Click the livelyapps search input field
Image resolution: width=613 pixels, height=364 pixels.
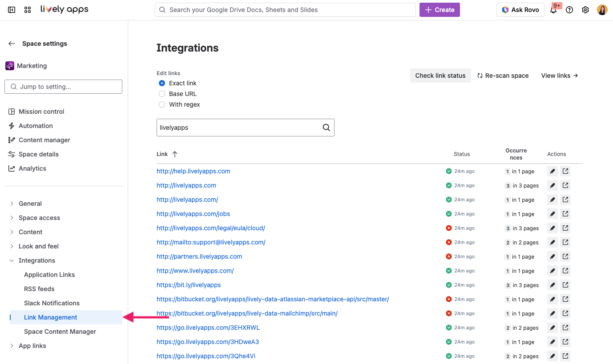click(240, 128)
